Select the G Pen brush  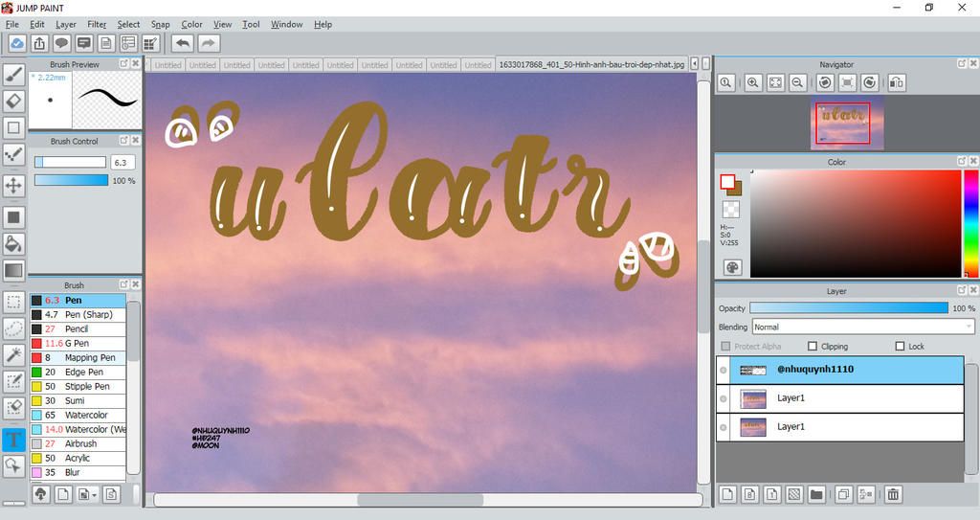pyautogui.click(x=78, y=344)
